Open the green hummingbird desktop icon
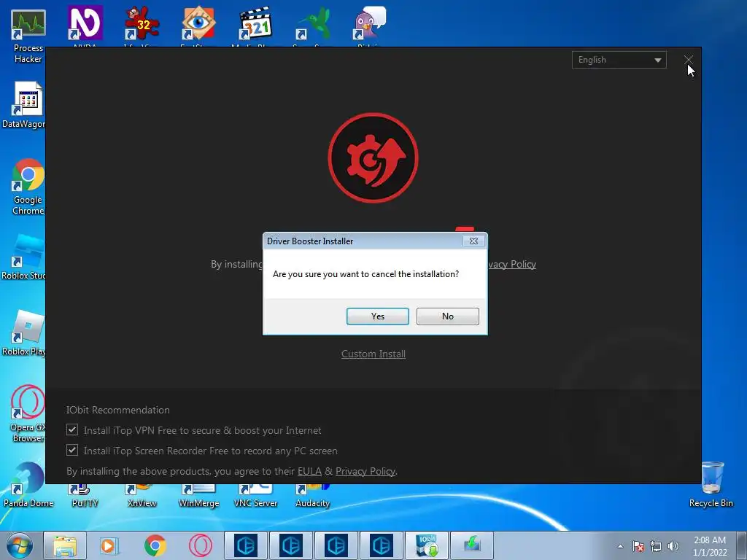The width and height of the screenshot is (747, 560). point(312,26)
